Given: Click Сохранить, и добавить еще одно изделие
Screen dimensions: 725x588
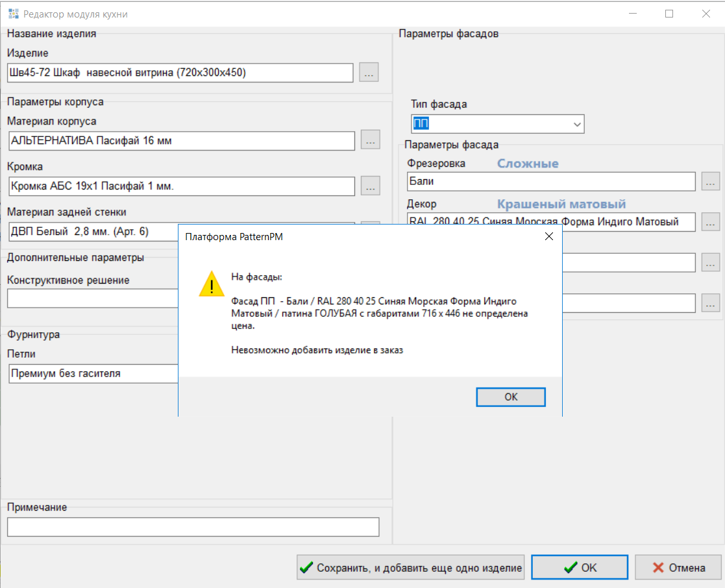Looking at the screenshot, I should tap(412, 568).
